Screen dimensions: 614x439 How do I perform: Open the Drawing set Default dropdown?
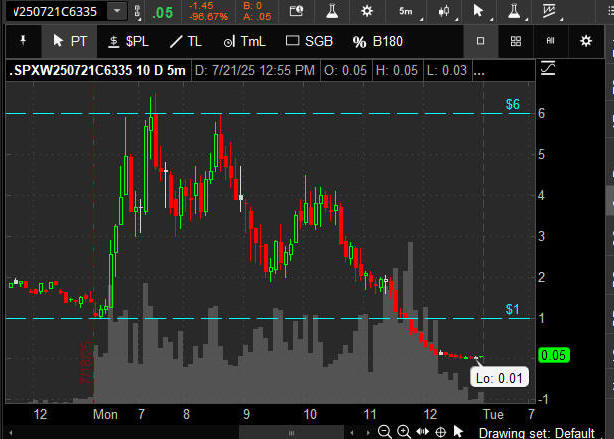click(538, 432)
